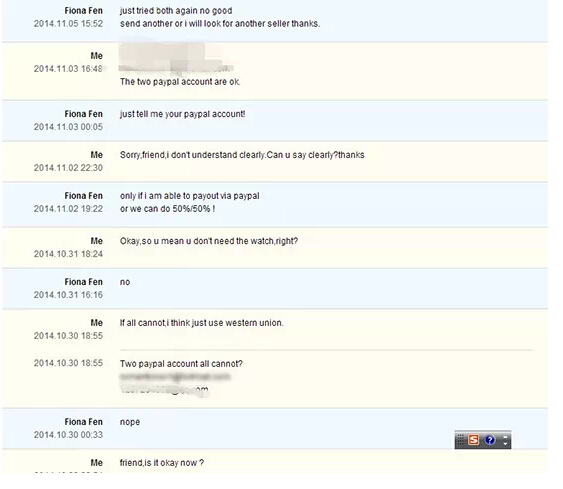
Task: Click Fiona Fen name on 'no' message
Action: coord(83,282)
